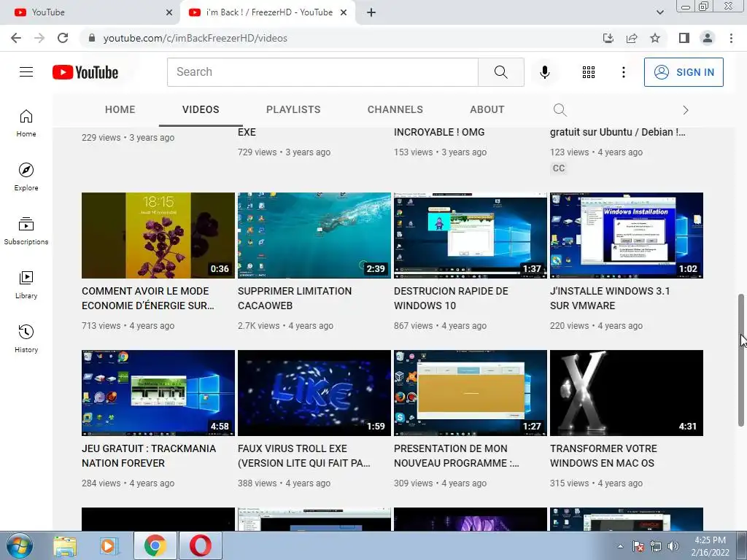Click the YouTube search input field
This screenshot has width=747, height=560.
pyautogui.click(x=322, y=72)
